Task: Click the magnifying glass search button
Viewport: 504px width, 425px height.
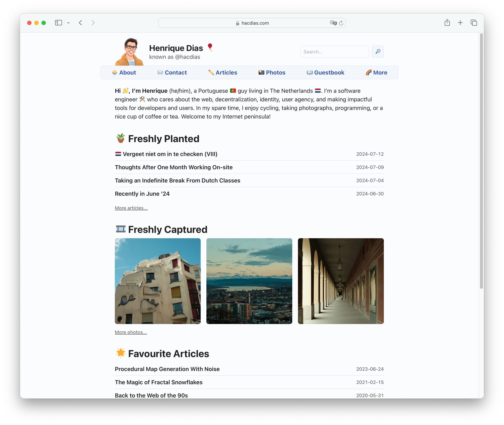Action: [x=378, y=52]
